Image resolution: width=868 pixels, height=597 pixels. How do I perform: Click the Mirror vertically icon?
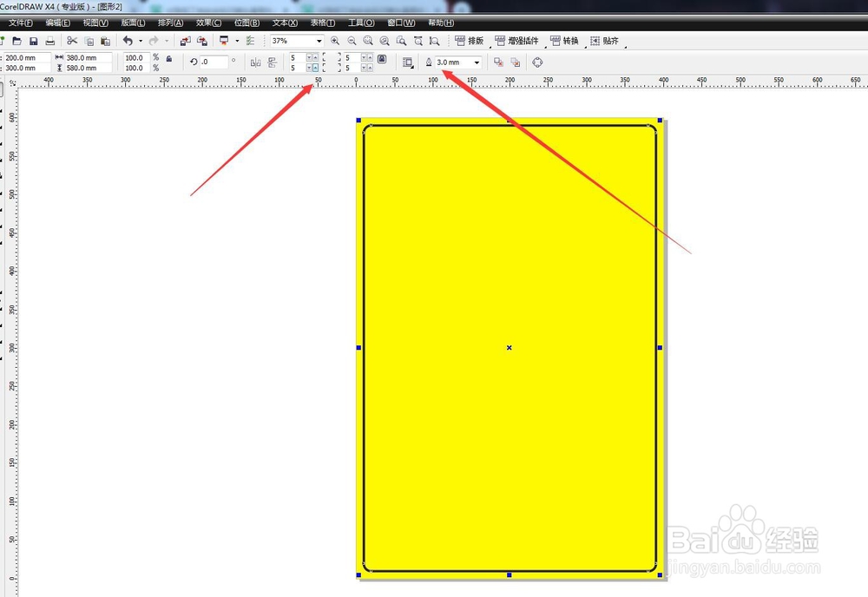273,62
